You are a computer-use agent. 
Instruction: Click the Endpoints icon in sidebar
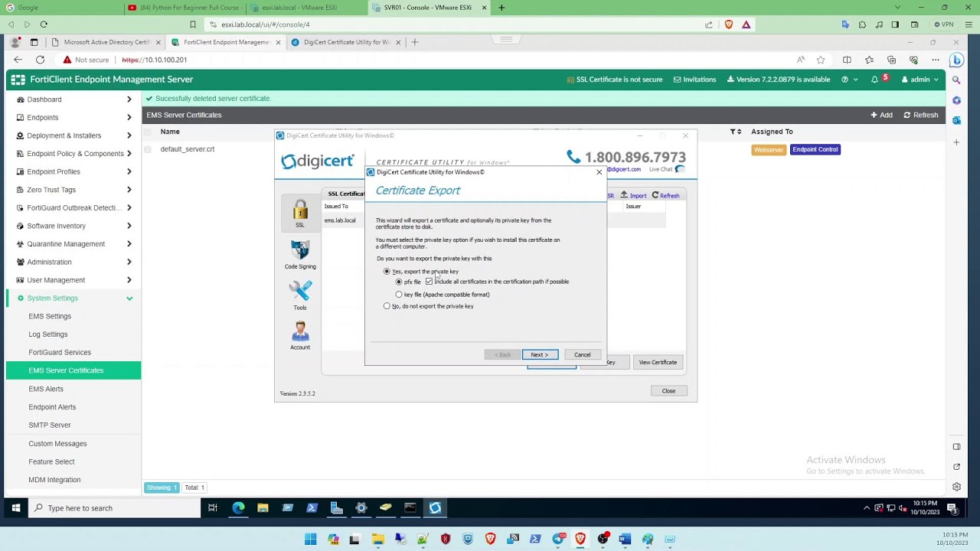point(21,118)
